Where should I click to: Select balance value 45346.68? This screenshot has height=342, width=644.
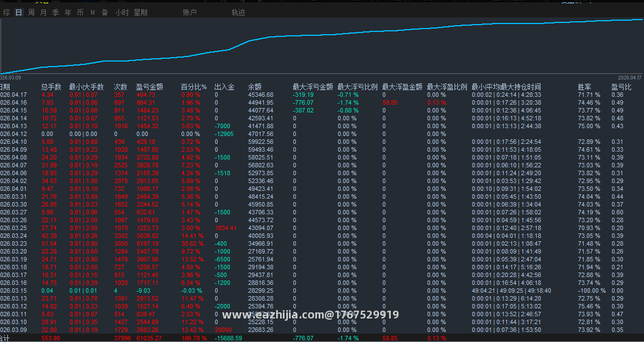tap(261, 95)
